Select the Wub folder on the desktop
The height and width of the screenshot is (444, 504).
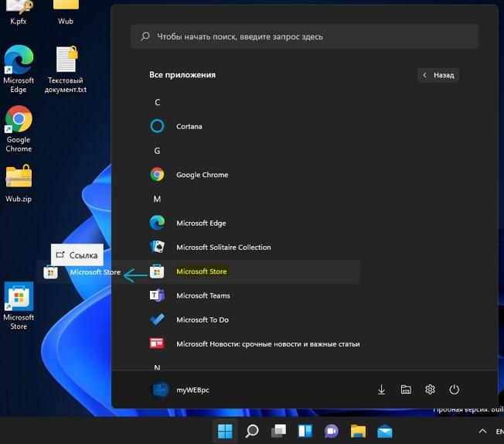click(66, 12)
